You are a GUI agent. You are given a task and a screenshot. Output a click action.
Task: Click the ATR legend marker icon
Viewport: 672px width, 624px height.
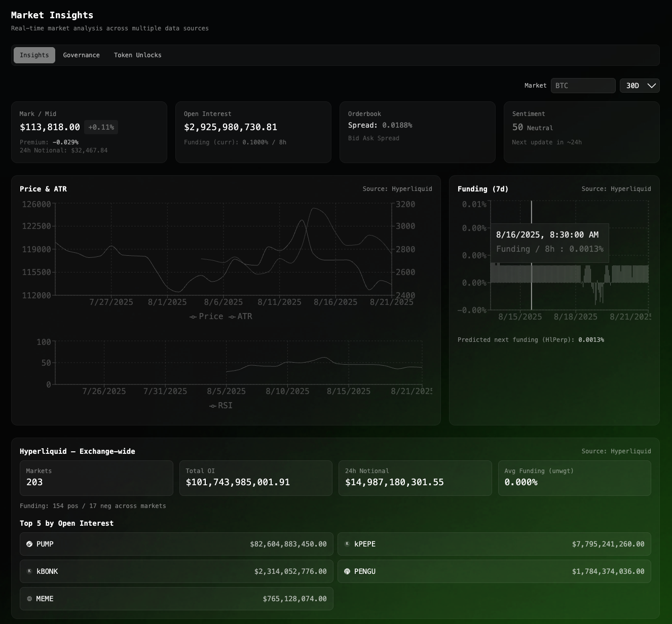click(x=232, y=317)
